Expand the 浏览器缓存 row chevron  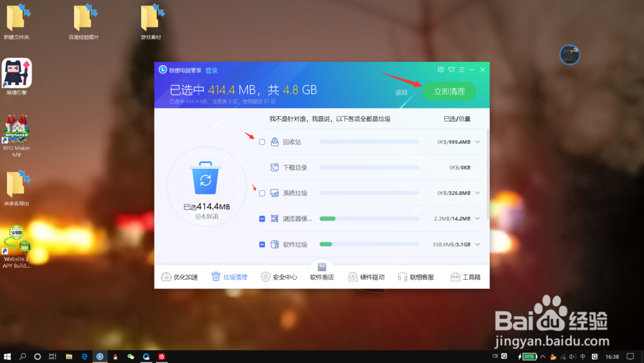coord(477,219)
